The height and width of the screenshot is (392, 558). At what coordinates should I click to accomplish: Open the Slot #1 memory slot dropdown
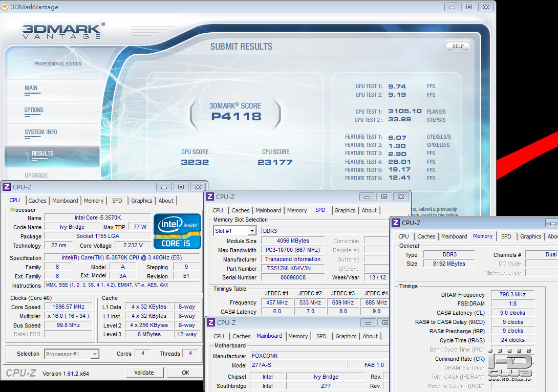[251, 231]
